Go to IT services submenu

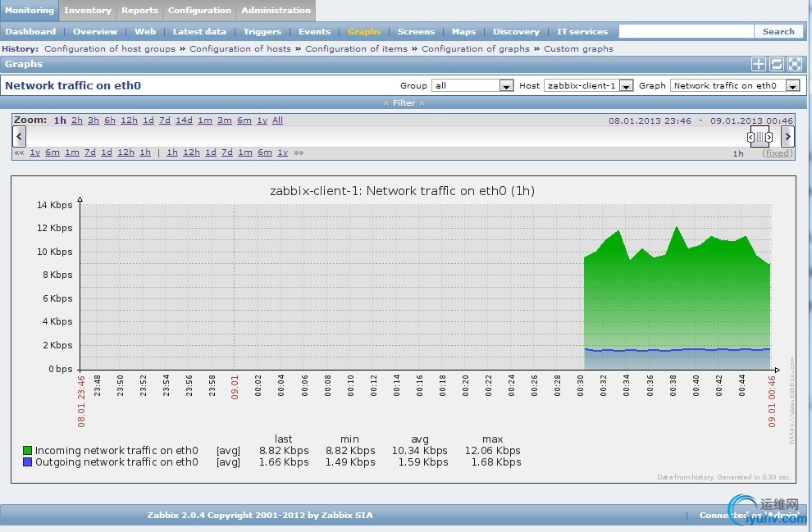coord(582,32)
